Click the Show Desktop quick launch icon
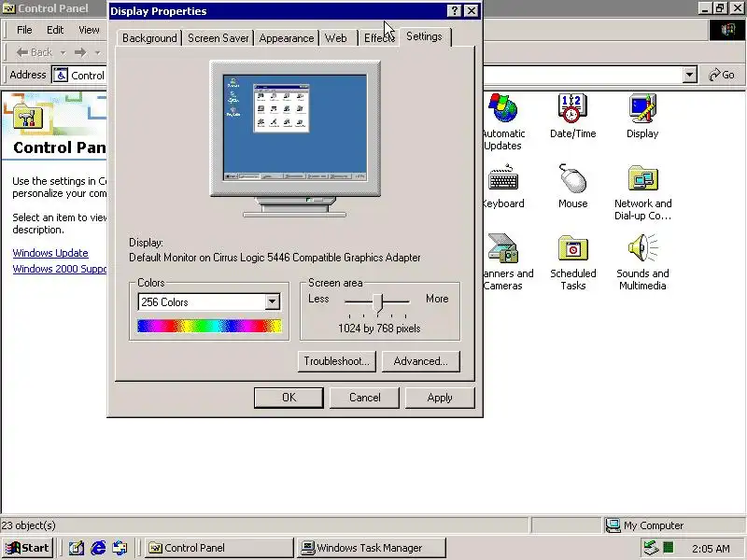 tap(77, 548)
